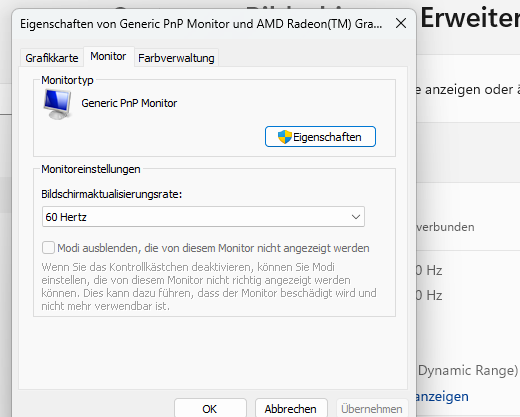This screenshot has height=417, width=520.
Task: Close the Eigenschaften dialog with X
Action: pos(401,23)
